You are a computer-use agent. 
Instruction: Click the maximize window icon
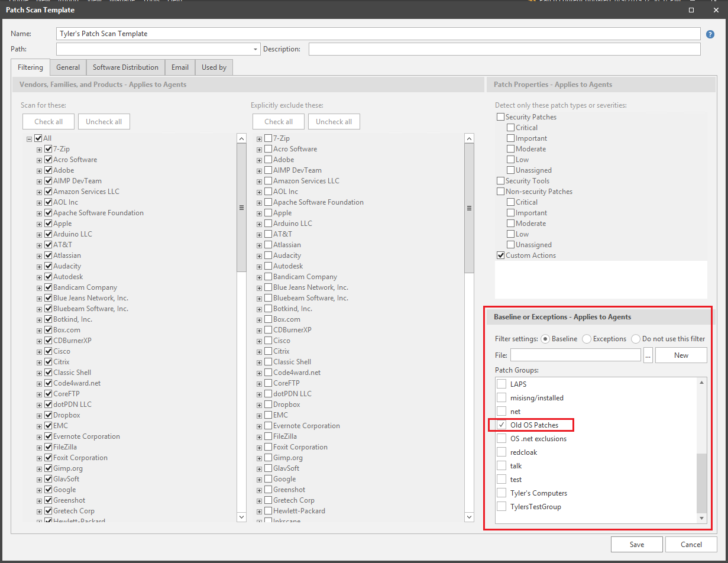click(x=693, y=10)
